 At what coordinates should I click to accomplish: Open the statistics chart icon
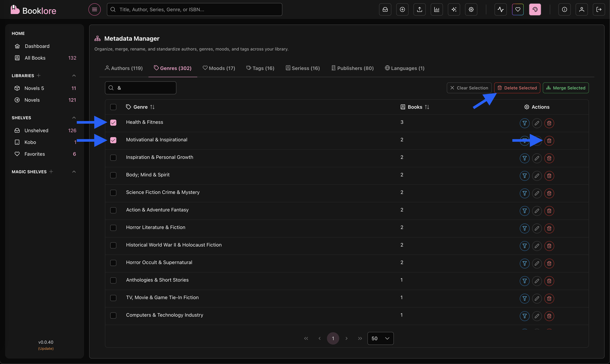[437, 9]
